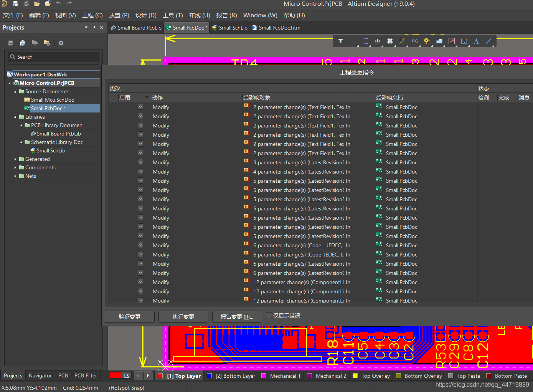Open the 设计 (D) menu
The width and height of the screenshot is (533, 392).
[145, 15]
